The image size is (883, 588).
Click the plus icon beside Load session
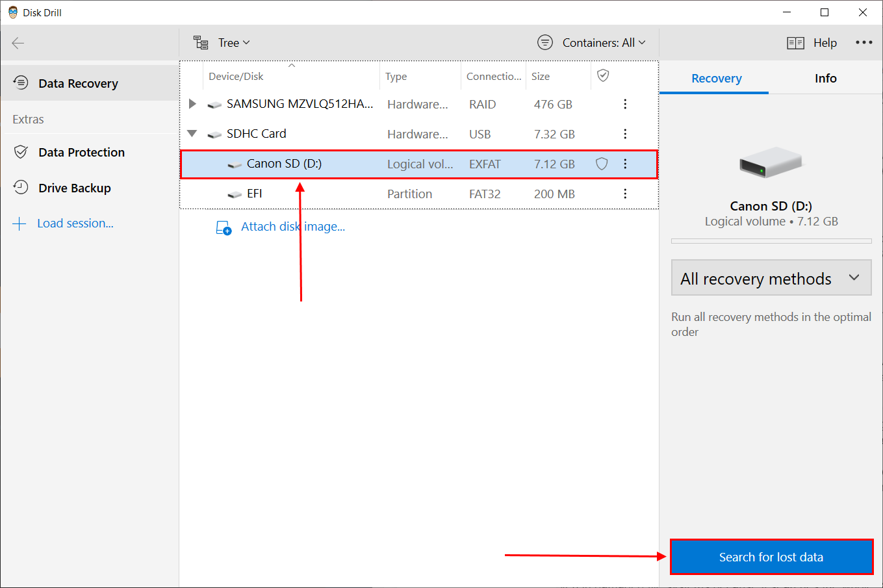[x=19, y=224]
